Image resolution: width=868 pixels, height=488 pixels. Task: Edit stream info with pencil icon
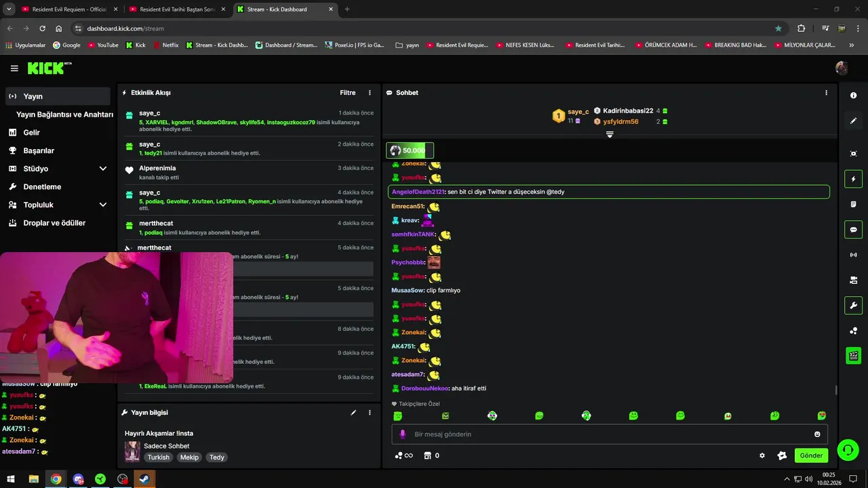point(353,412)
